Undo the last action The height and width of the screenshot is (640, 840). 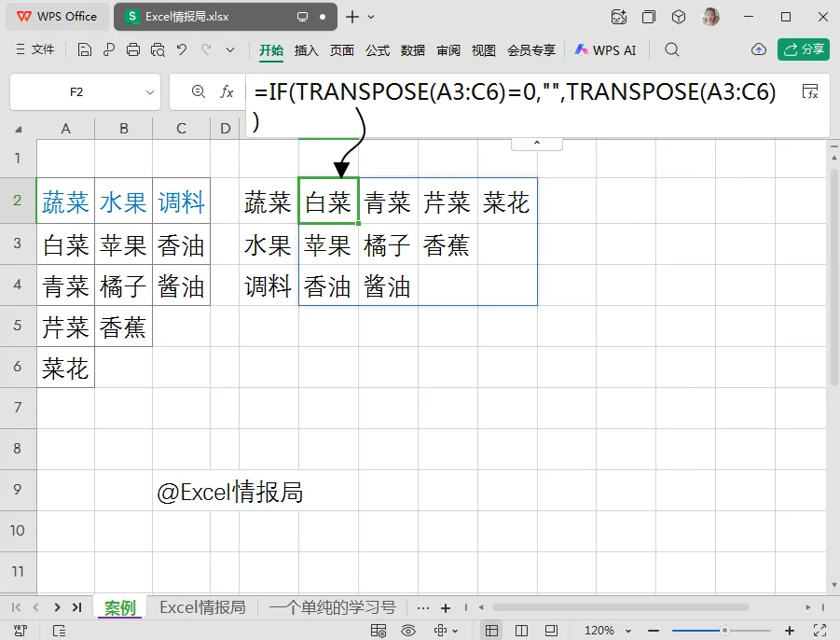182,49
